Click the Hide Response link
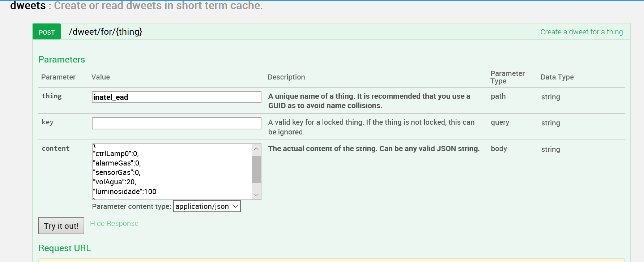644x262 pixels. point(114,223)
